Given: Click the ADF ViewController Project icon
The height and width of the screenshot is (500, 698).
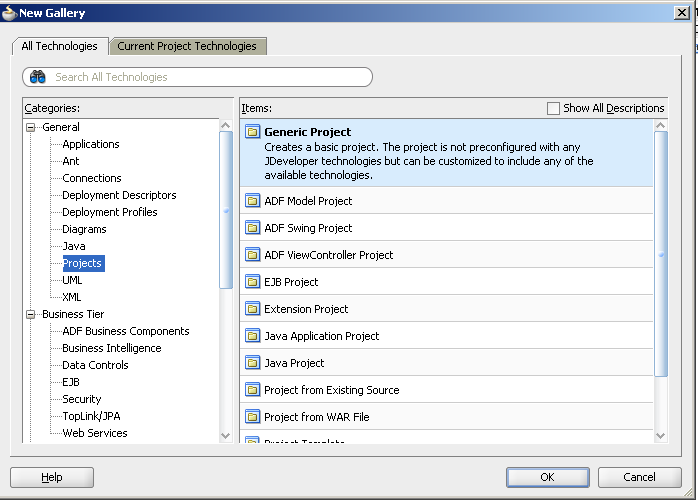Looking at the screenshot, I should (252, 255).
